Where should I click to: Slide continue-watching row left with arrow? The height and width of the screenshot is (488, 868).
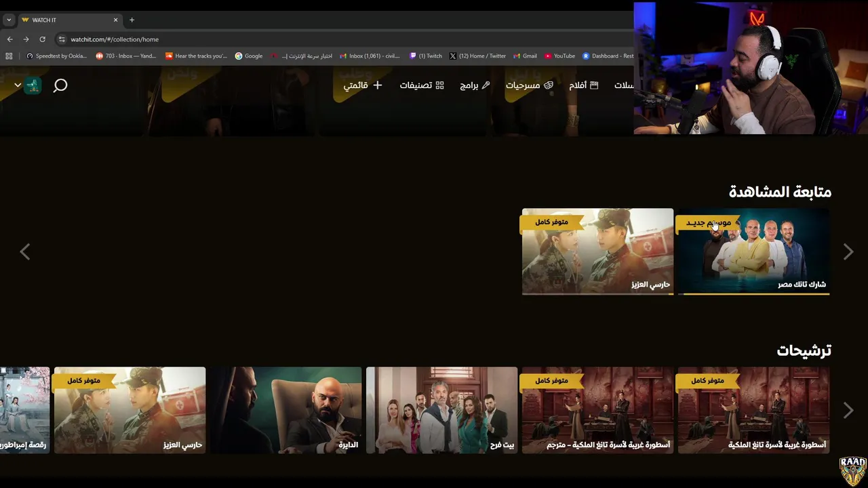pyautogui.click(x=24, y=252)
